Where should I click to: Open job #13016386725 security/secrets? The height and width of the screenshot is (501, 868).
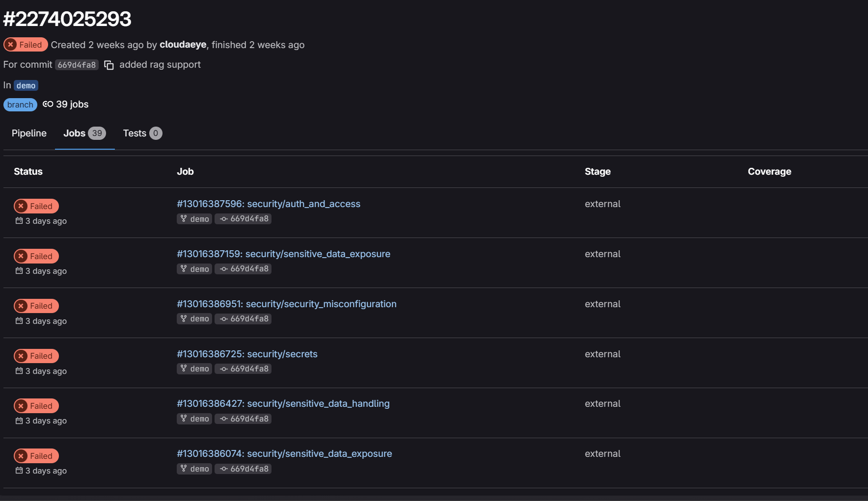(247, 354)
